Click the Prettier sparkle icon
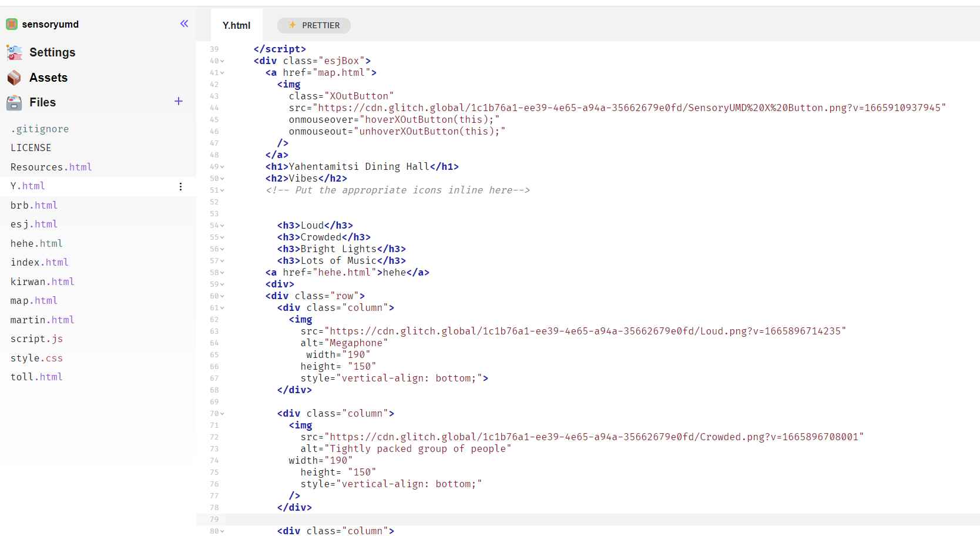980x536 pixels. pyautogui.click(x=292, y=25)
